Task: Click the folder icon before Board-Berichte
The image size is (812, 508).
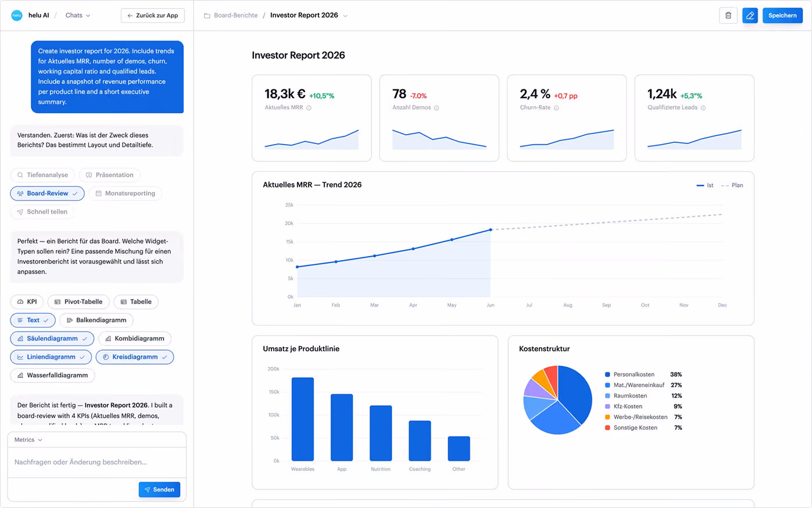Action: point(207,16)
